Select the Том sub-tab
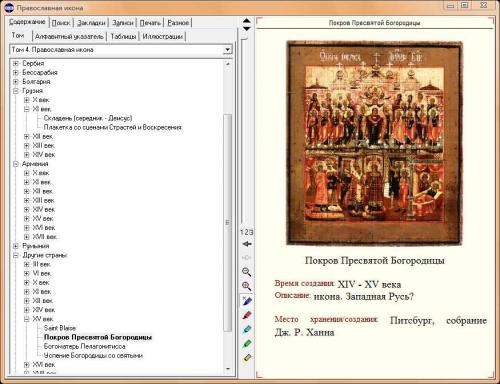Screen dimensions: 500x384 tap(18, 35)
